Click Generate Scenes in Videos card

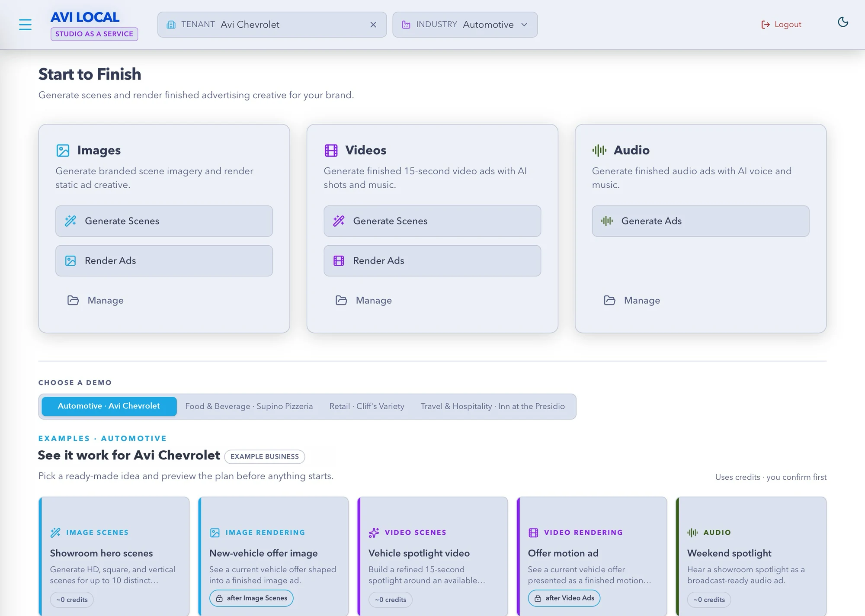432,221
